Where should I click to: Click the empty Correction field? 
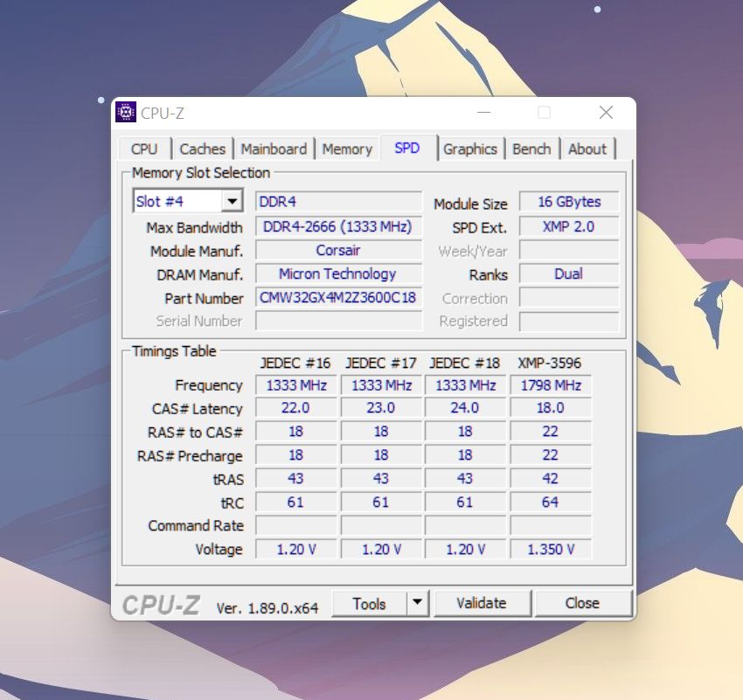(x=569, y=297)
